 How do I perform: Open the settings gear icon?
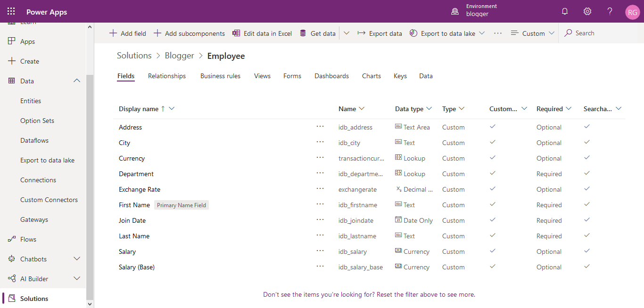(x=587, y=11)
